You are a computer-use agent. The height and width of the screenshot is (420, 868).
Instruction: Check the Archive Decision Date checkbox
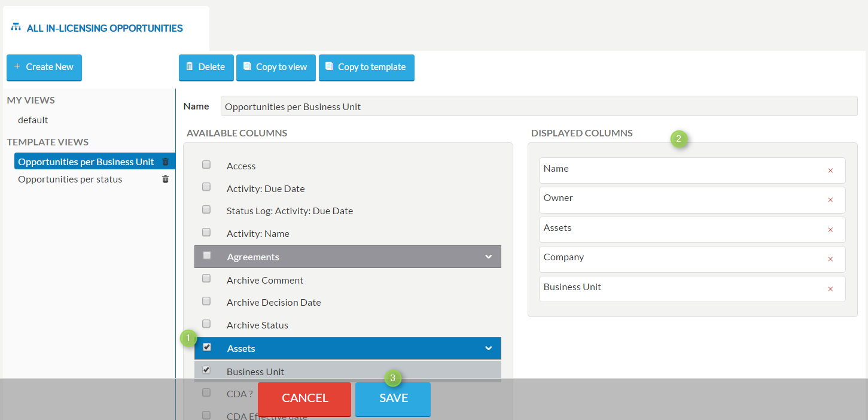coord(206,301)
